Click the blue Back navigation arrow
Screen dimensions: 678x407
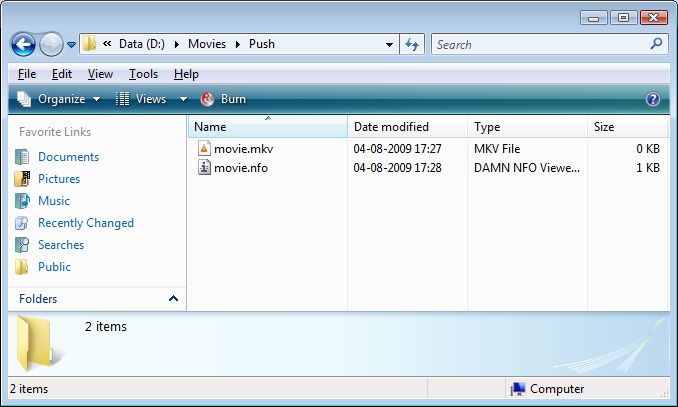tap(24, 44)
